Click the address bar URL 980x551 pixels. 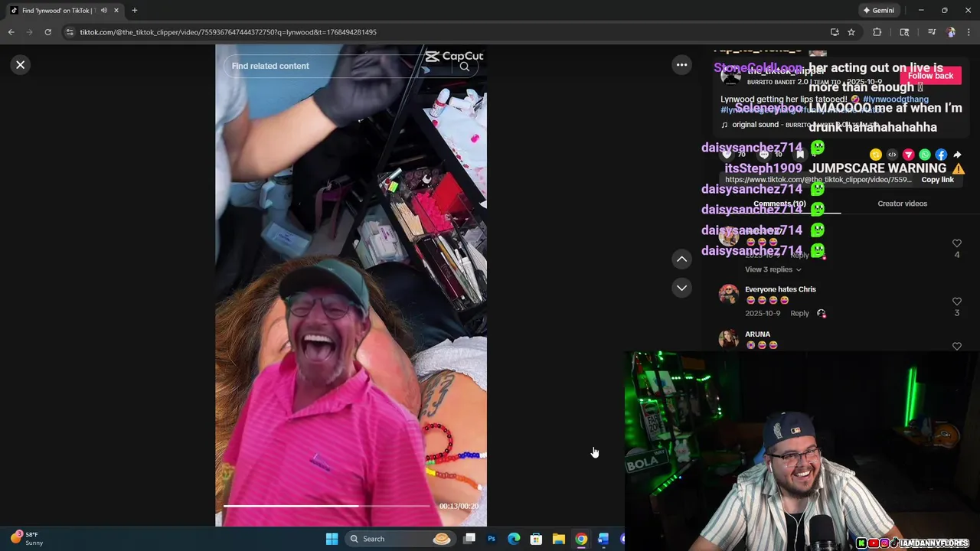click(228, 32)
